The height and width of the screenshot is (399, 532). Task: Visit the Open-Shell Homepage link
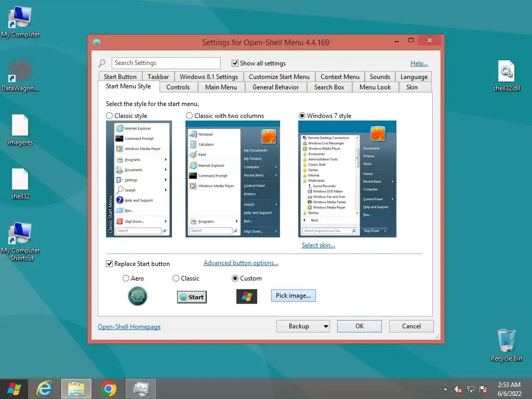(129, 327)
